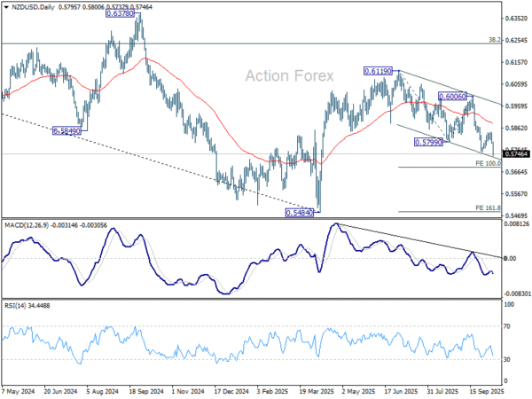Click the current price tag 0.57464
The width and height of the screenshot is (532, 399).
tap(517, 154)
